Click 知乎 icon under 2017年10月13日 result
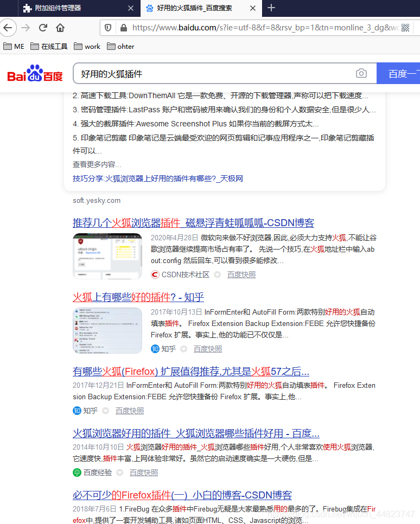 click(x=155, y=349)
